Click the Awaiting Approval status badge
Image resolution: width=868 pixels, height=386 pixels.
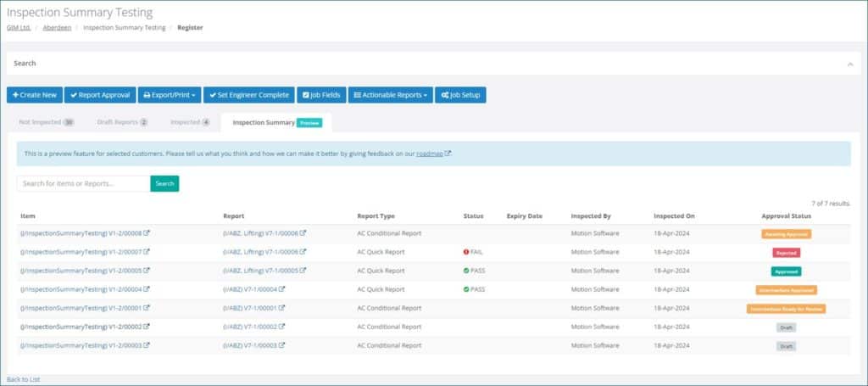786,234
